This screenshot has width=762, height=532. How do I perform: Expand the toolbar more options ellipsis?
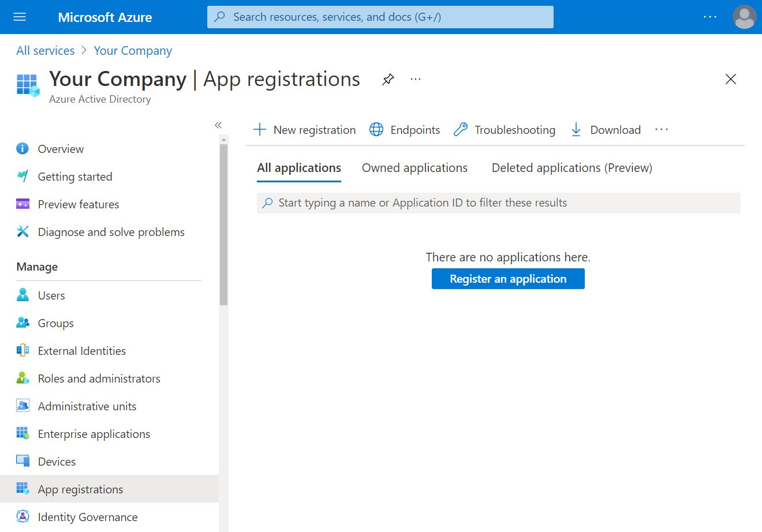661,130
